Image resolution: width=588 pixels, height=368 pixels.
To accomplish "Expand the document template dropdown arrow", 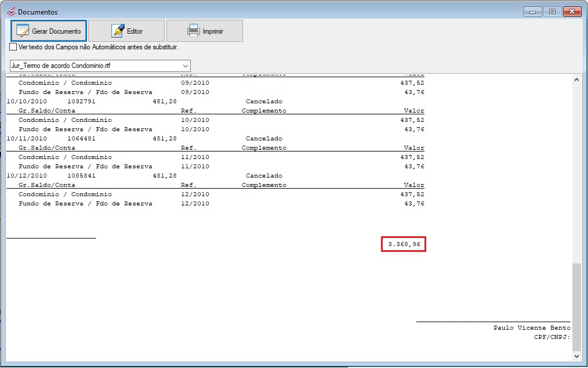I will point(185,66).
